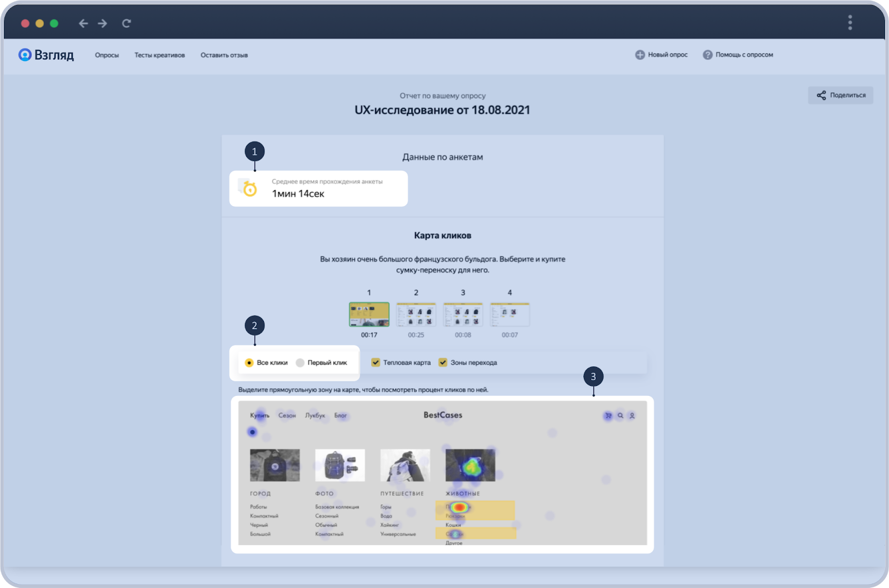Open Тесты креативов menu item
889x588 pixels.
159,55
